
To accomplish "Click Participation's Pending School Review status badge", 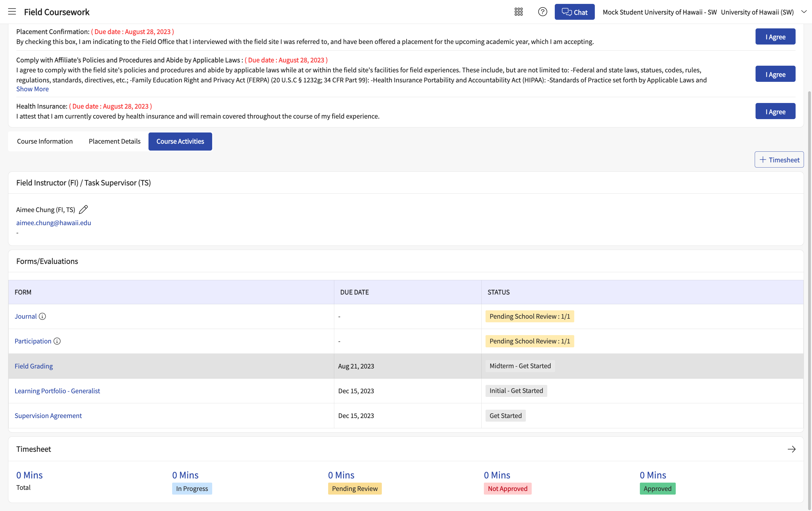I will [530, 341].
